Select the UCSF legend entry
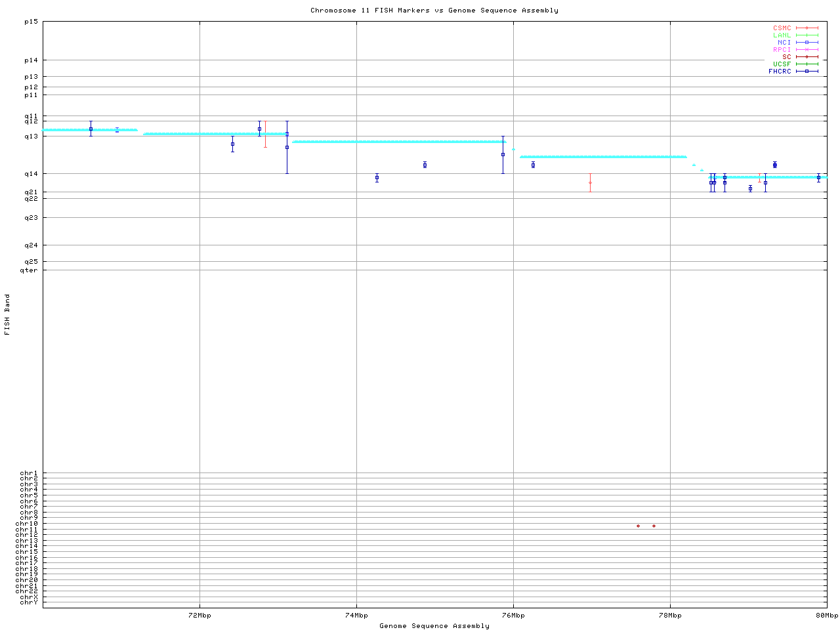Viewport: 840px width, 630px height. (x=795, y=64)
